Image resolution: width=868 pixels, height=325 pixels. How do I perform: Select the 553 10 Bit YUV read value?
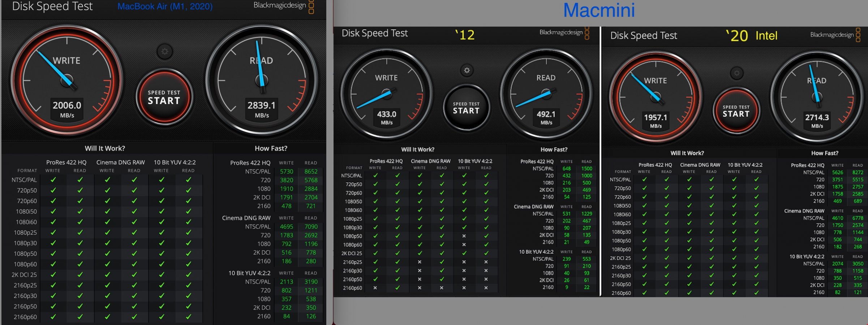[586, 259]
